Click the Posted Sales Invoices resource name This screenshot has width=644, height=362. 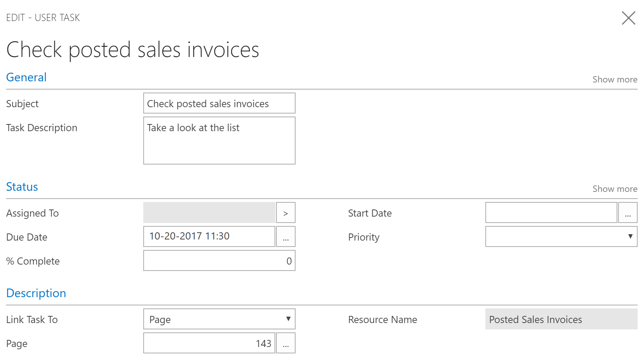(x=561, y=319)
